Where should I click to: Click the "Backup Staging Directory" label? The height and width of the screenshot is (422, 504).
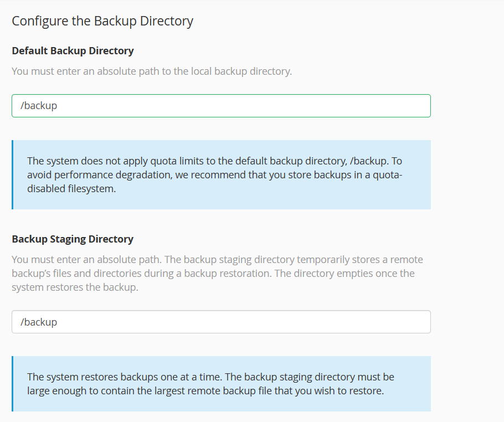[73, 239]
